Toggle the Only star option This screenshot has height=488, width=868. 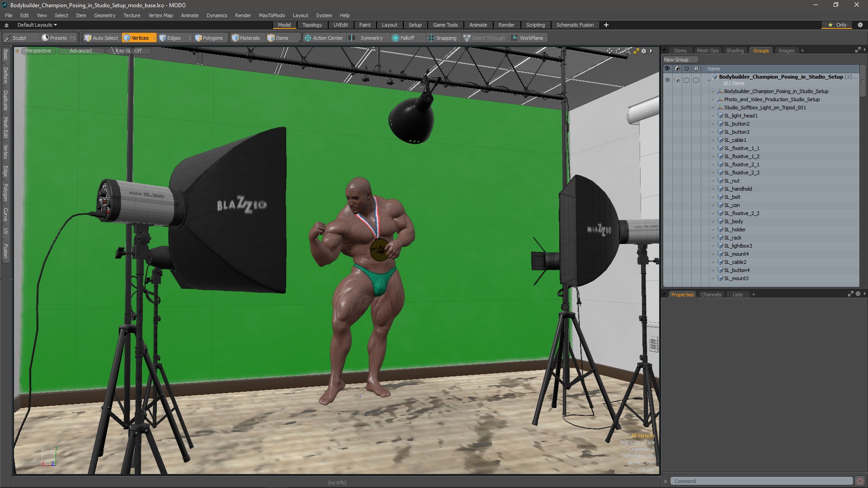pos(838,25)
